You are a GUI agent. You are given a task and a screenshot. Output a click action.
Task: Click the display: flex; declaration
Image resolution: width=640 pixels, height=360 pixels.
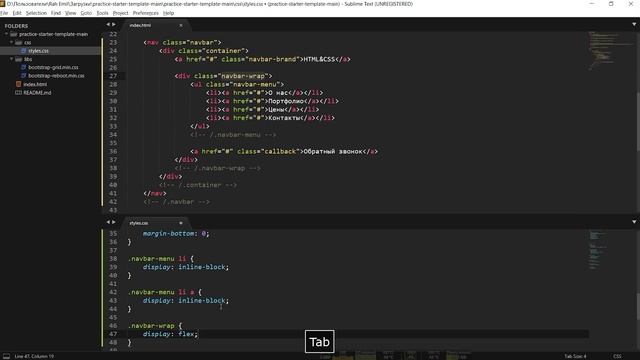[x=170, y=334]
